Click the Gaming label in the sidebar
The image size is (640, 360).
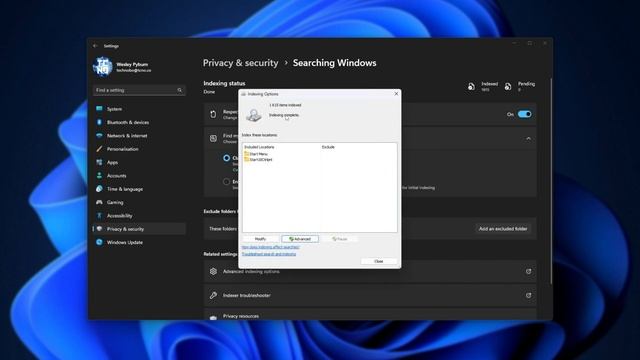tap(115, 202)
